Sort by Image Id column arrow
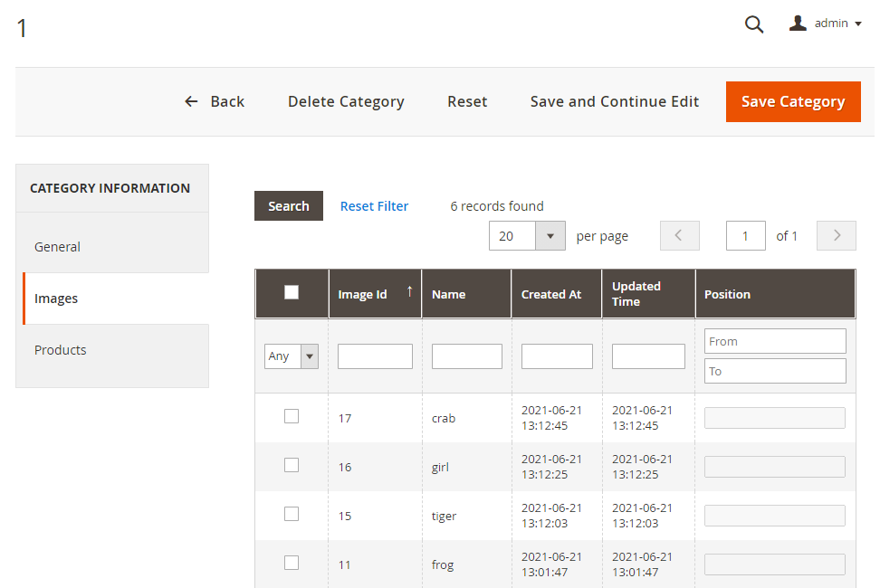Image resolution: width=880 pixels, height=588 pixels. (409, 290)
